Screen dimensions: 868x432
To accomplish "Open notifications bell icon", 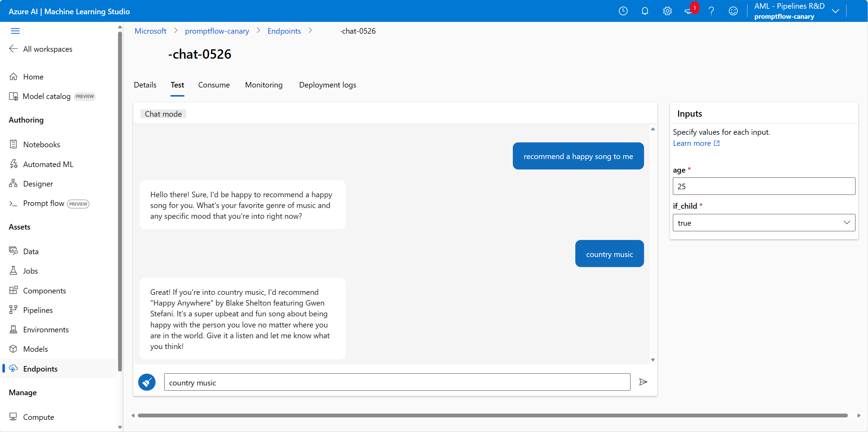I will tap(645, 11).
